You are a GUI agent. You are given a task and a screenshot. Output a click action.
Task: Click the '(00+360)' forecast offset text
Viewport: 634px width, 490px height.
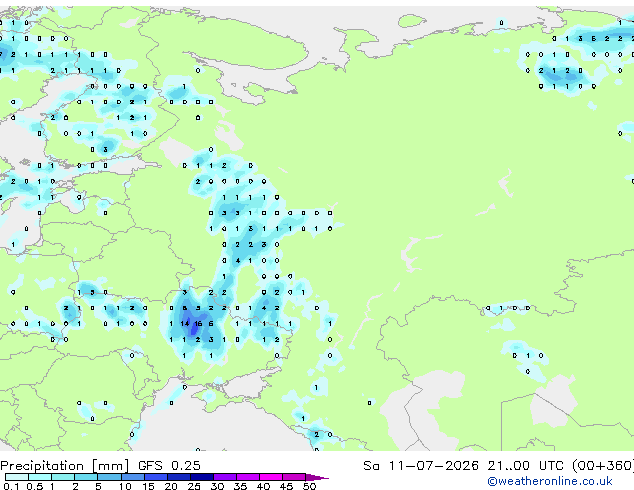point(603,466)
